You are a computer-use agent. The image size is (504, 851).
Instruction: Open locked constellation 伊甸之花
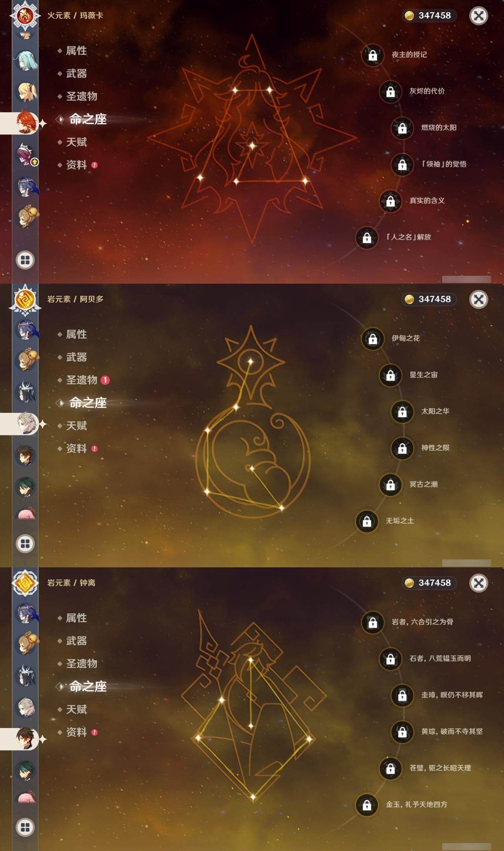click(x=372, y=338)
